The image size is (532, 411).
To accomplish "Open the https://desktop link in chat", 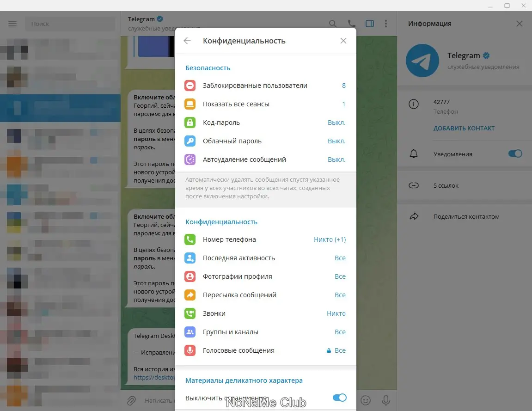I will [x=154, y=377].
